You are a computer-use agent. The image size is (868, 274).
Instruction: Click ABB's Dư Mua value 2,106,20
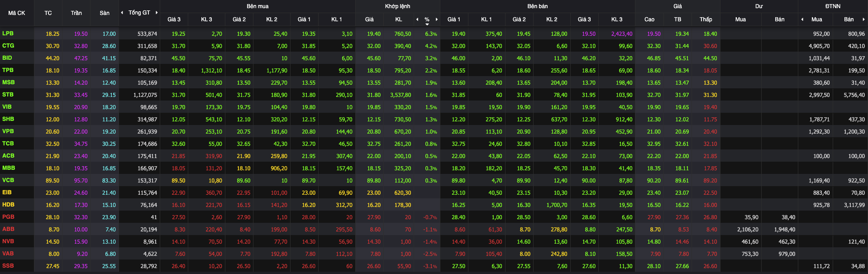coord(748,230)
